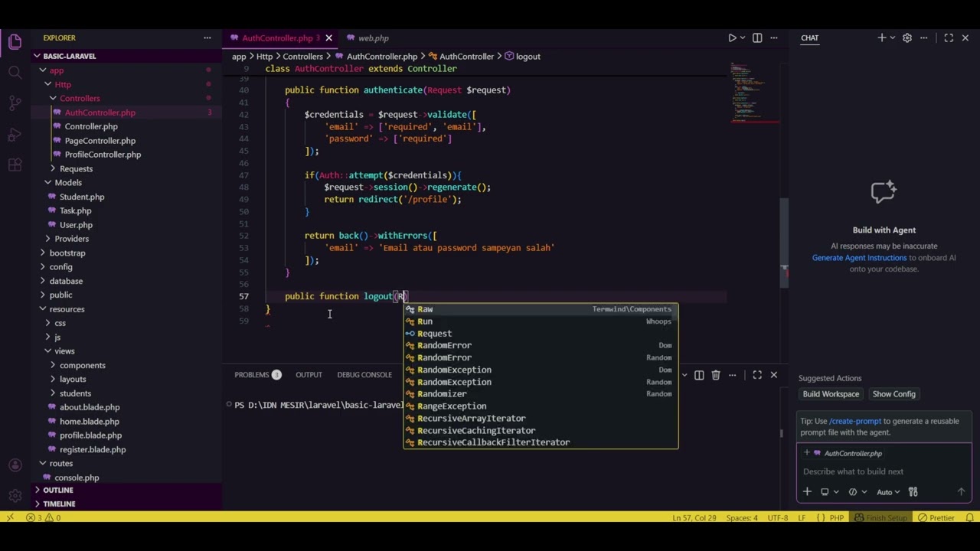The height and width of the screenshot is (551, 980).
Task: Choose Randomizer from autocomplete suggestions
Action: 541,394
